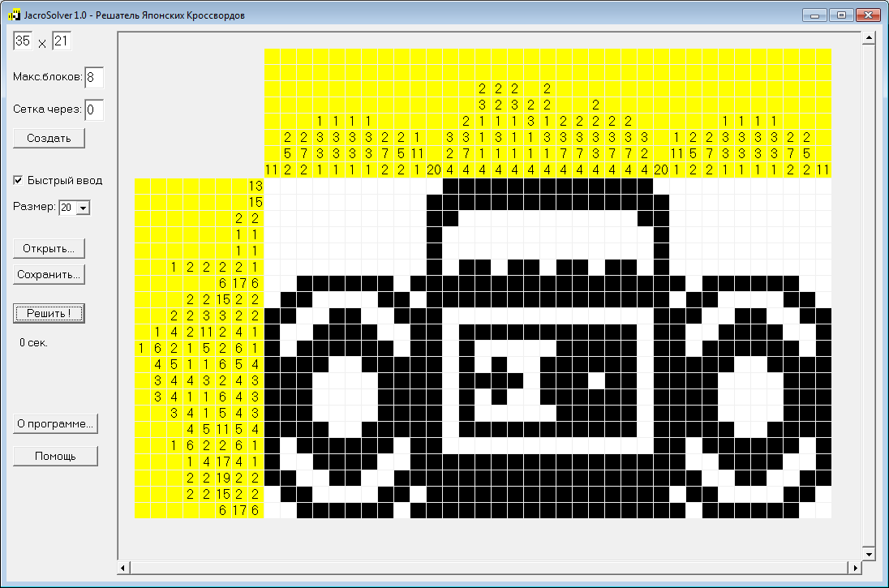889x588 pixels.
Task: Focus the height field showing 21
Action: (62, 41)
